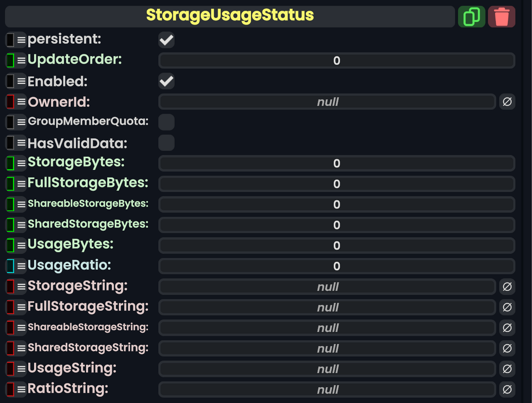Clear the UsageString field
The image size is (532, 403).
click(507, 368)
